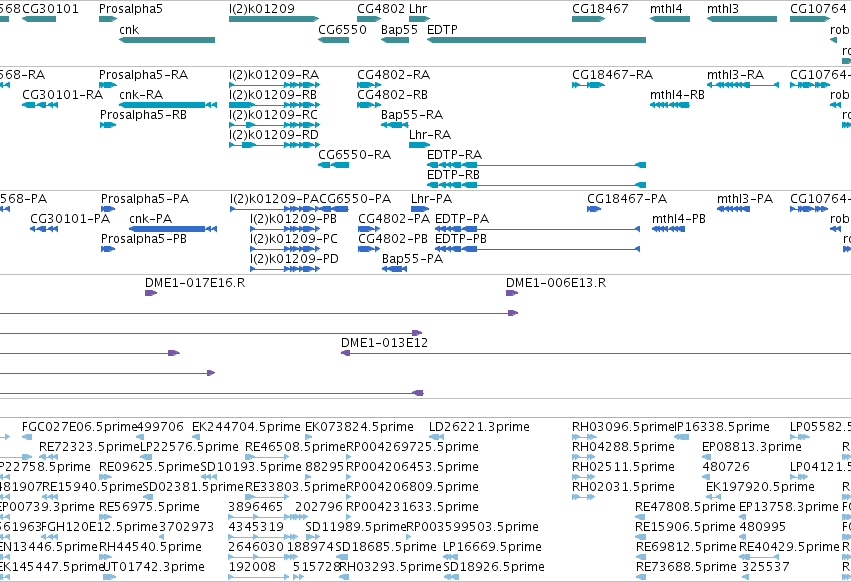The image size is (851, 582).
Task: Click transcript Lhr-RA
Action: coord(430,135)
